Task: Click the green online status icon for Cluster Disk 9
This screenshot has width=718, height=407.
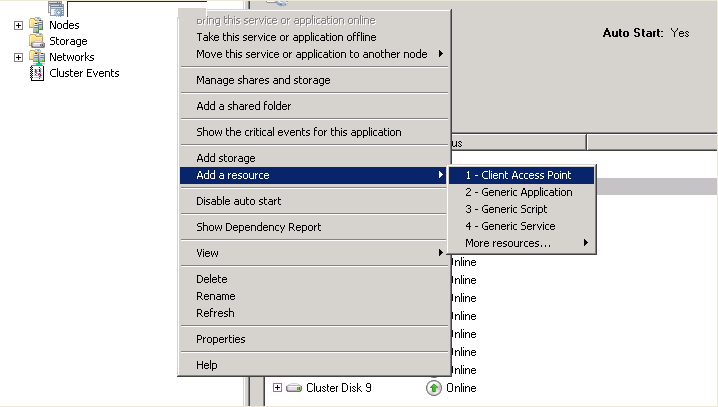Action: click(x=433, y=388)
